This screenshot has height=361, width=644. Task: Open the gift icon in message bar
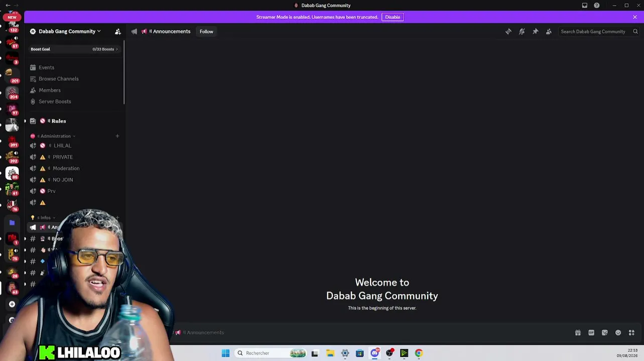(578, 332)
